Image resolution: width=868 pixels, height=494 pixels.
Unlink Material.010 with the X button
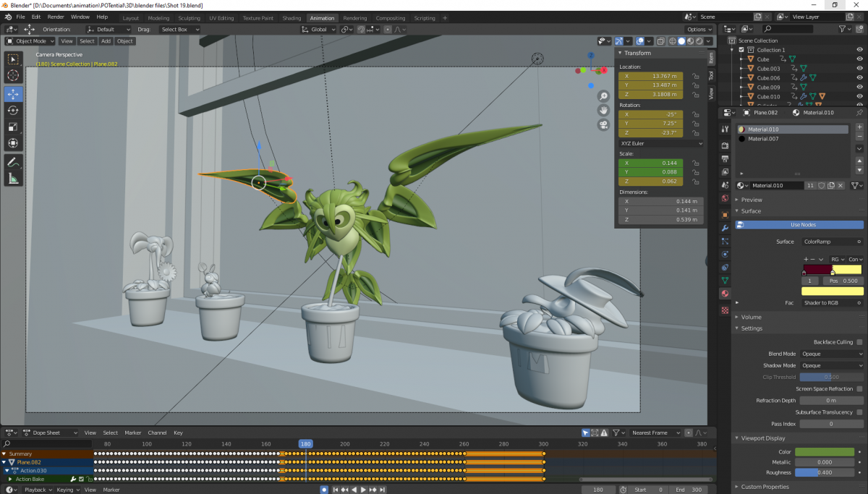click(841, 186)
